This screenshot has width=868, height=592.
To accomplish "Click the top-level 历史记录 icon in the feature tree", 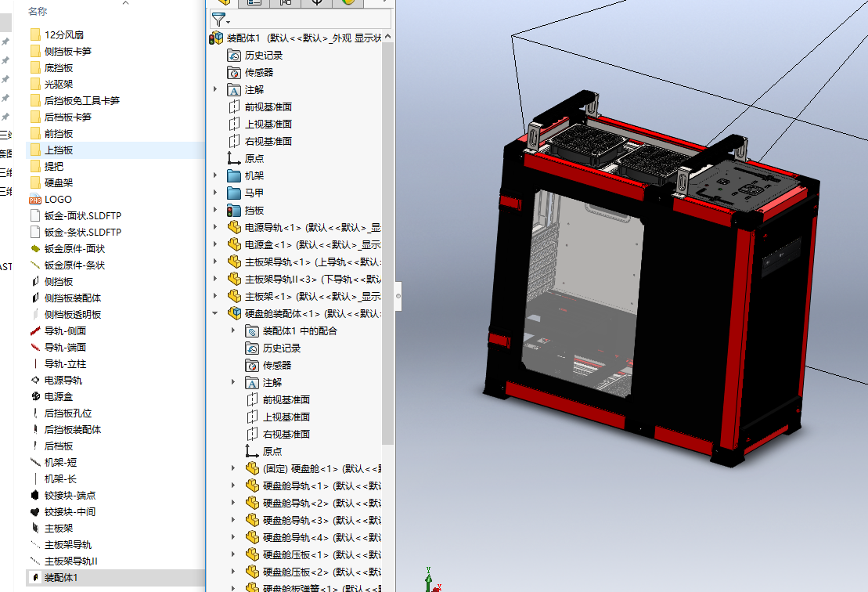I will (234, 56).
